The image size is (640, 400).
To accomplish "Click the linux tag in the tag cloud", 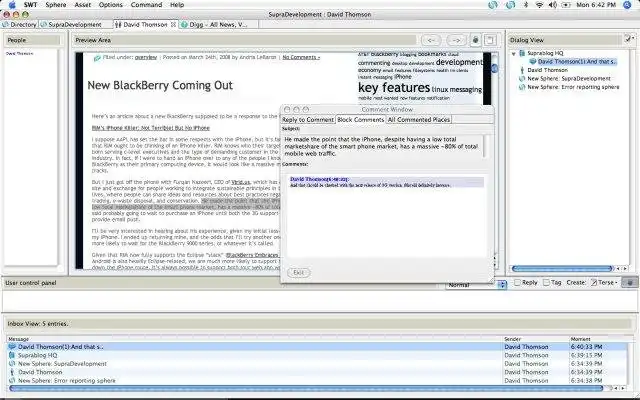I will tap(440, 89).
